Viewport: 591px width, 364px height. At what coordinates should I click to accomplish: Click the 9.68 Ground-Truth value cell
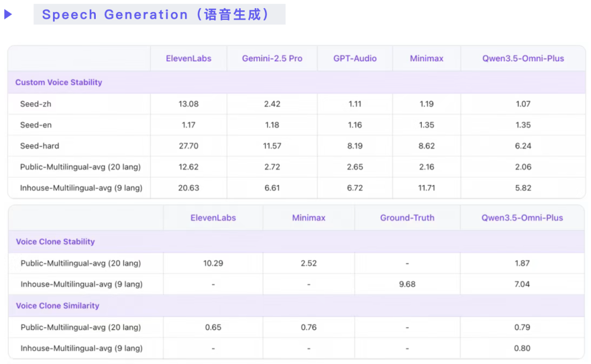(407, 285)
